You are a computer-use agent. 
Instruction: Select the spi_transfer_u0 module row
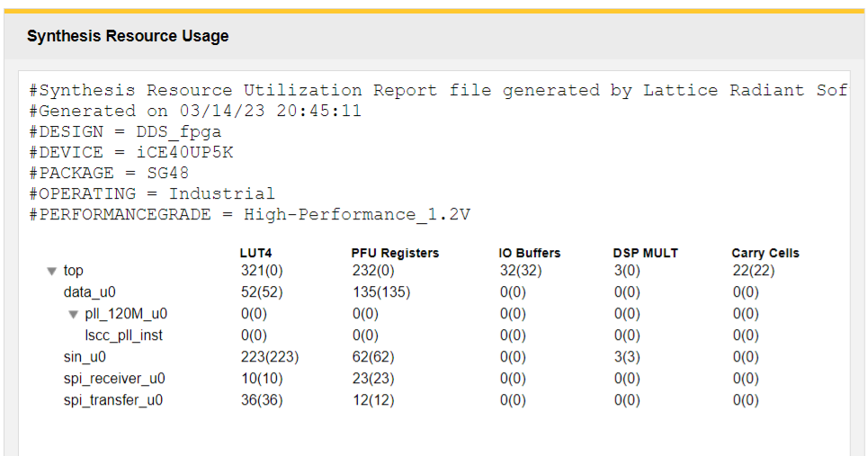pyautogui.click(x=112, y=400)
